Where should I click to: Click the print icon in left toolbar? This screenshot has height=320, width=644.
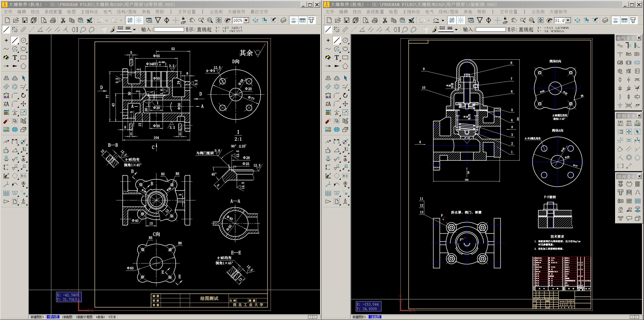(x=53, y=20)
